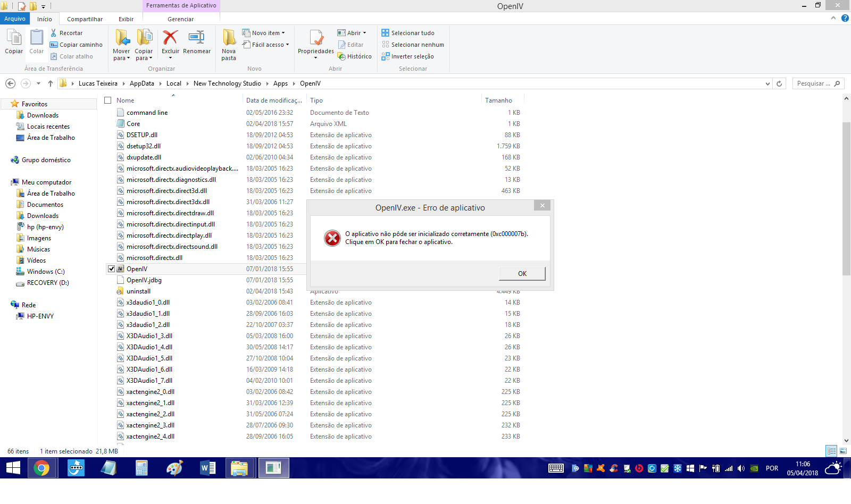The image size is (851, 504).
Task: Open Google Chrome from the taskbar
Action: point(41,468)
